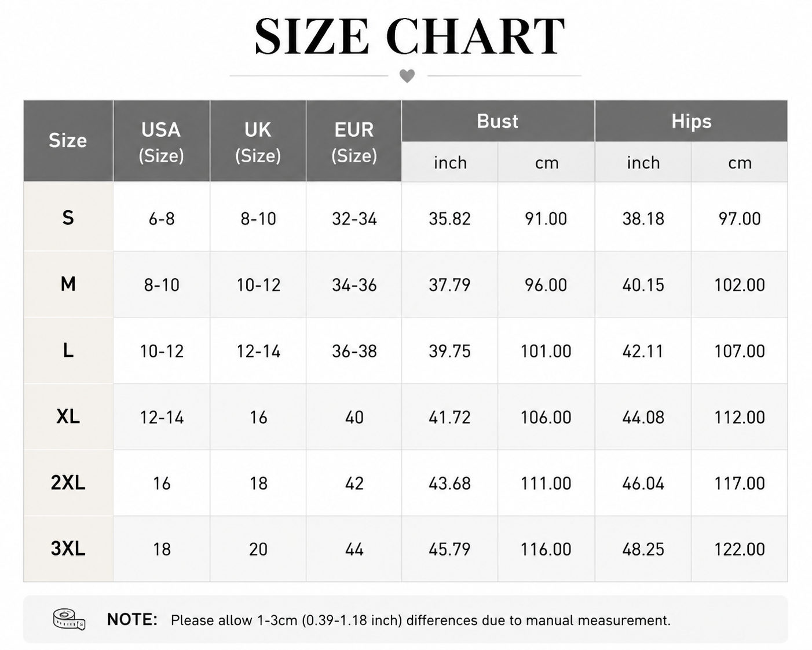Click hips value 122.00 cm
Image resolution: width=812 pixels, height=650 pixels.
[740, 549]
